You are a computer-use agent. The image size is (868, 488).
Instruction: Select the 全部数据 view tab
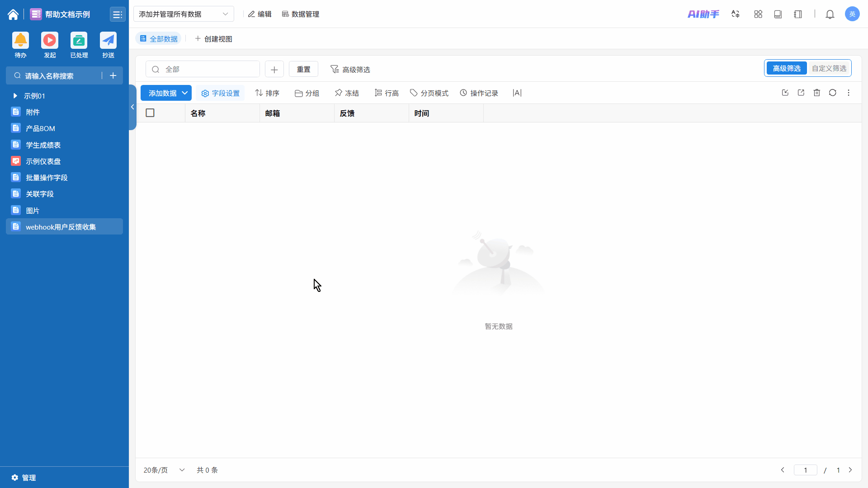tap(159, 39)
